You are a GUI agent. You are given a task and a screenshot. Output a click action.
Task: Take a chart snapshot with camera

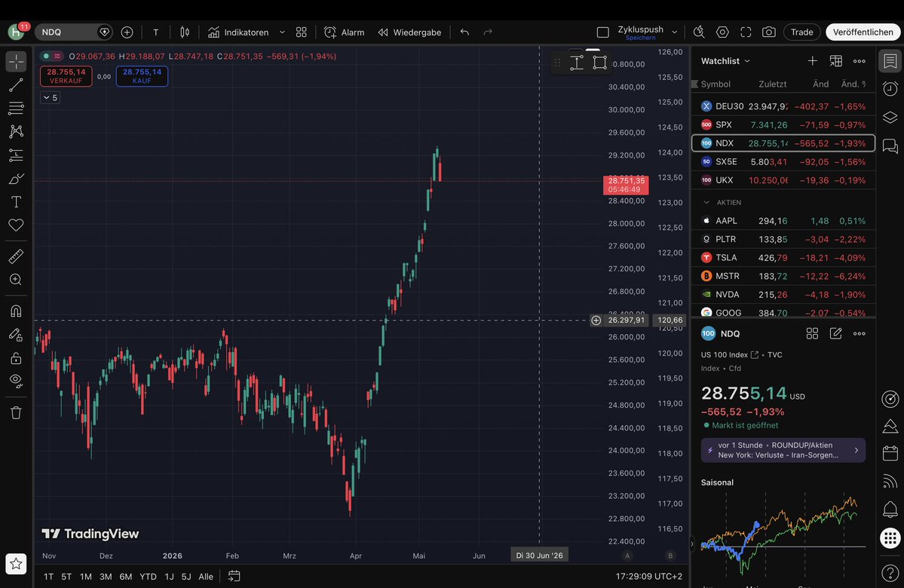(x=768, y=32)
